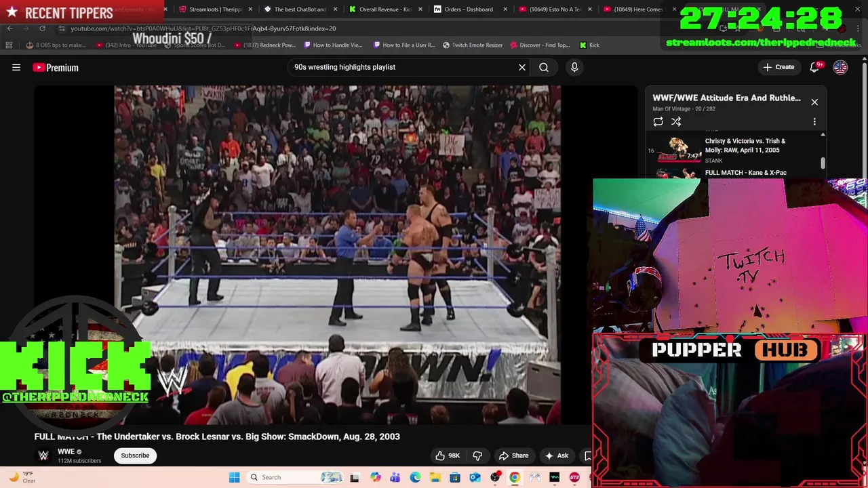Open the WWE channel avatar
This screenshot has height=488, width=868.
click(43, 455)
